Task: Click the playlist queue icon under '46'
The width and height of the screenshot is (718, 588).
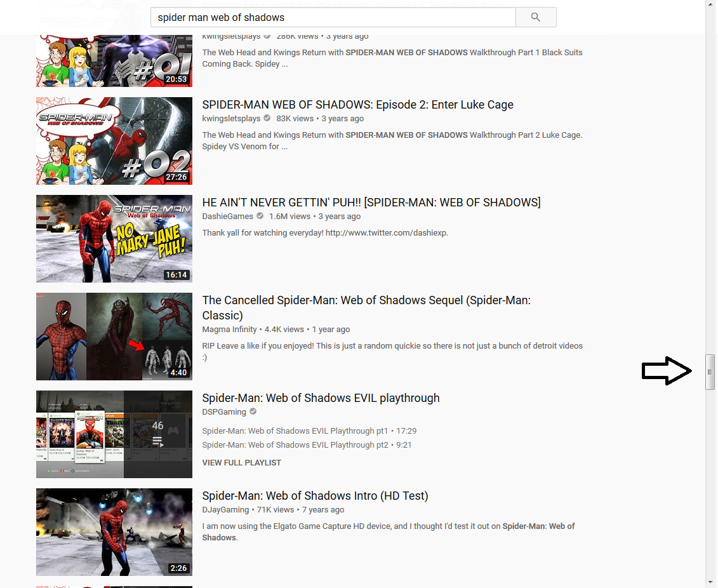Action: 157,442
